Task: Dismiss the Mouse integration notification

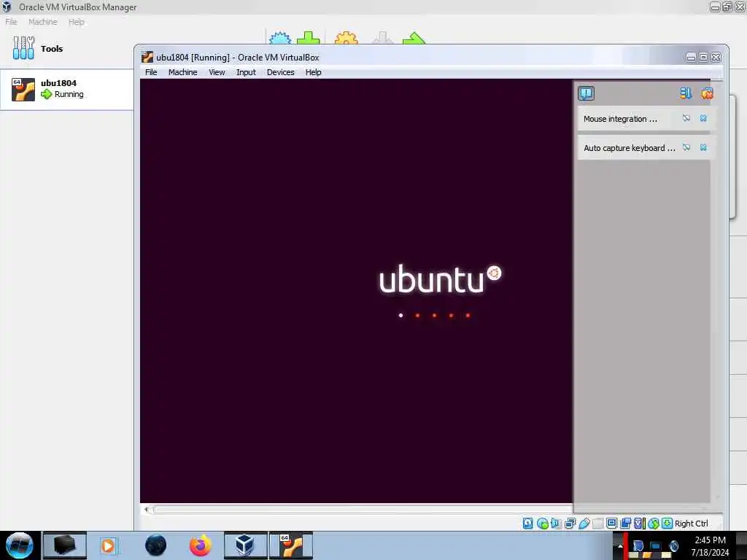Action: (703, 118)
